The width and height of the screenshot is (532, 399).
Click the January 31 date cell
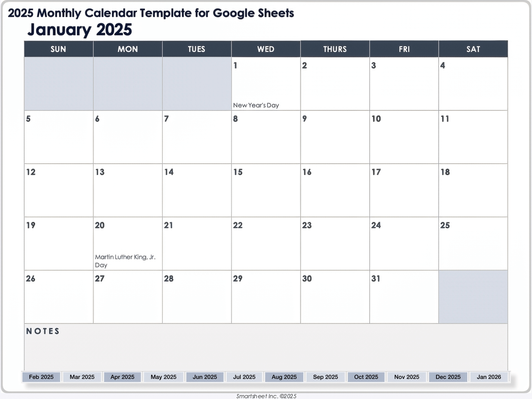404,297
